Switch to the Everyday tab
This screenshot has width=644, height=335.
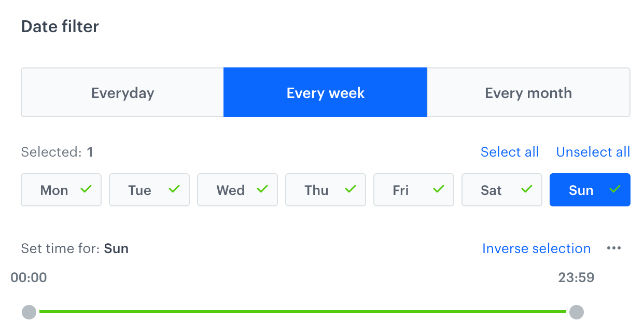pos(122,92)
